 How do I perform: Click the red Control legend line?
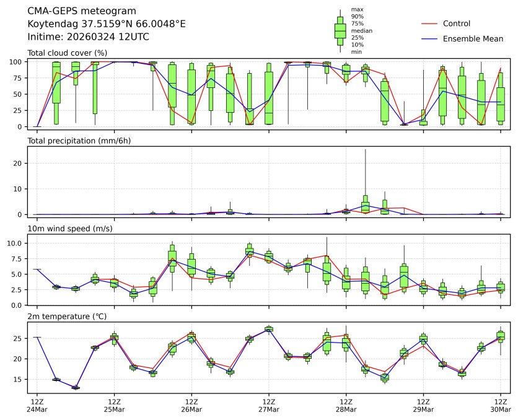point(429,24)
